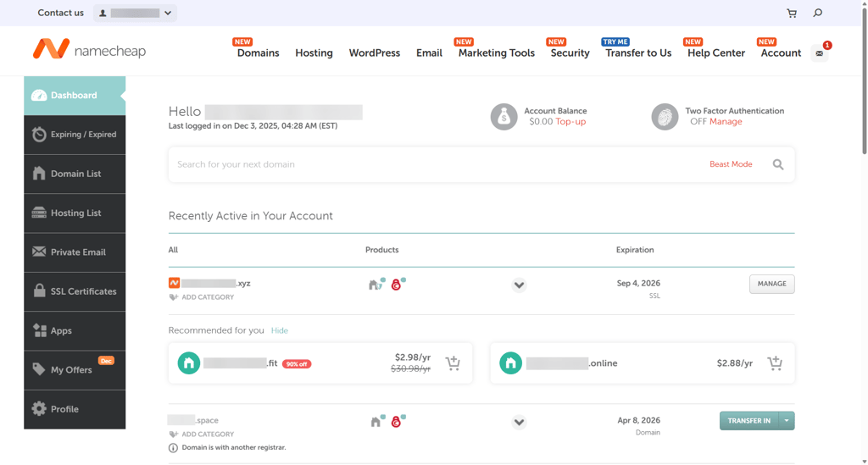Screen dimensions: 868x465
Task: Open the Marketing Tools top menu
Action: pos(497,53)
